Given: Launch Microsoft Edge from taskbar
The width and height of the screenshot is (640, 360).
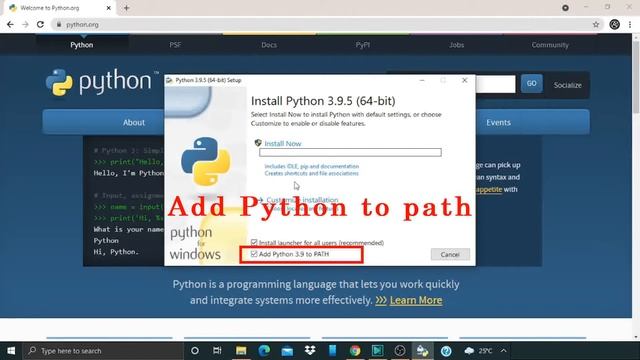Looking at the screenshot, I should pos(264,351).
